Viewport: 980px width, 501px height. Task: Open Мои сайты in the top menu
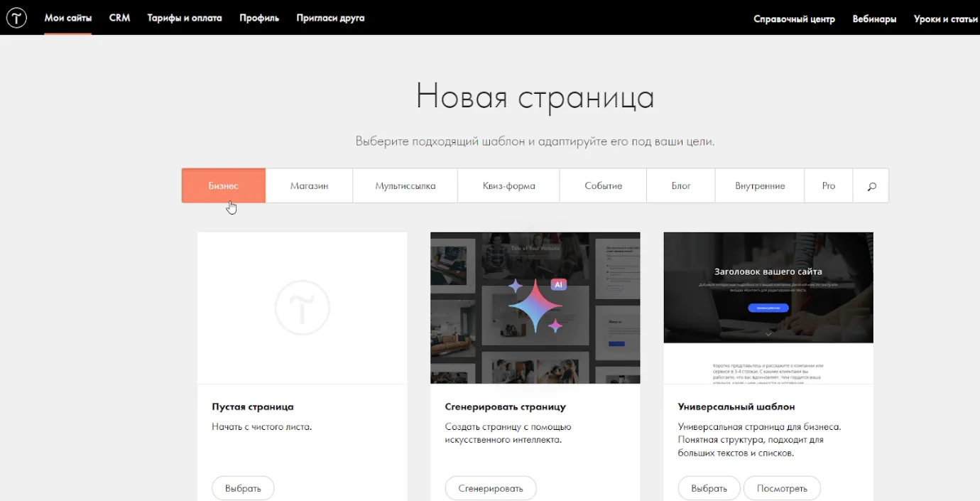[x=68, y=18]
